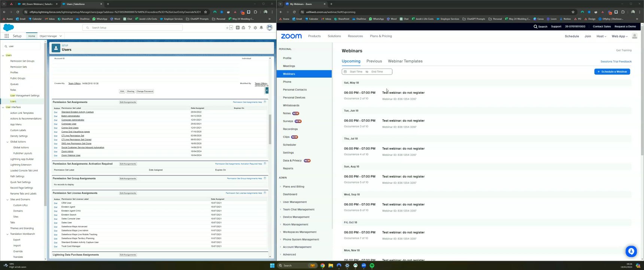Collapse the Sites and Domains tree node

click(7, 199)
